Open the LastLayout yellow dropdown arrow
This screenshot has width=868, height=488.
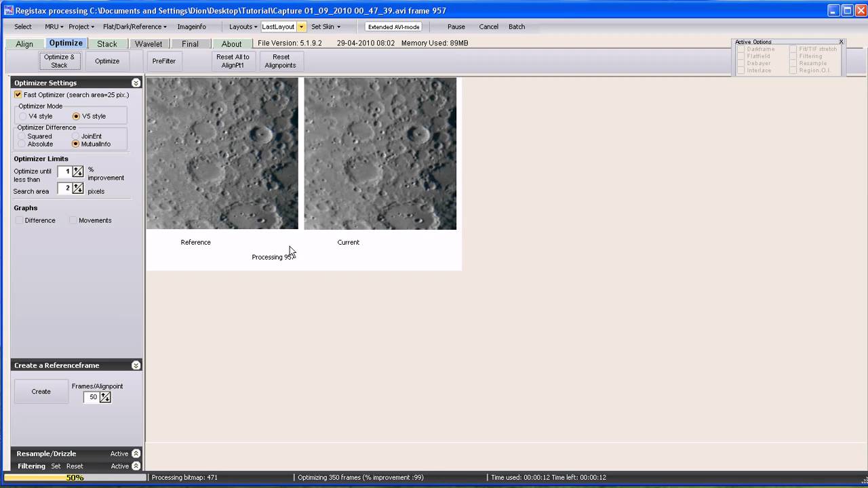301,26
